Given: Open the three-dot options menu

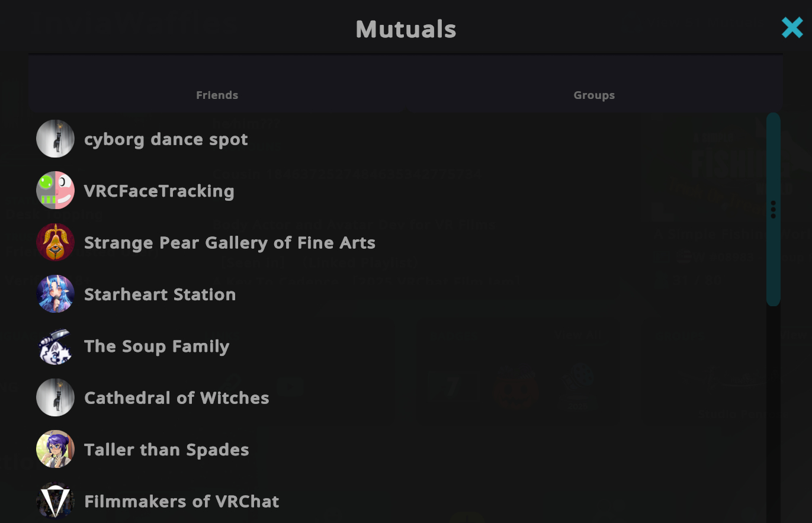Looking at the screenshot, I should click(773, 210).
